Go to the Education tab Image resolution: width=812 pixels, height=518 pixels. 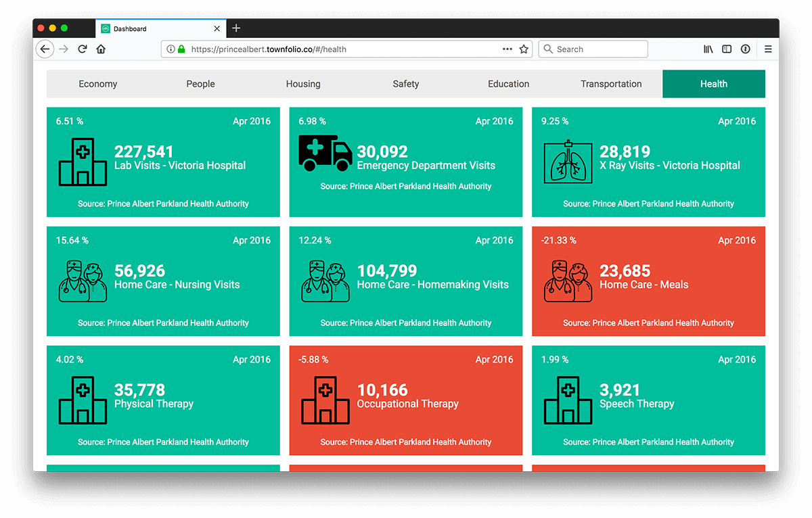[509, 84]
